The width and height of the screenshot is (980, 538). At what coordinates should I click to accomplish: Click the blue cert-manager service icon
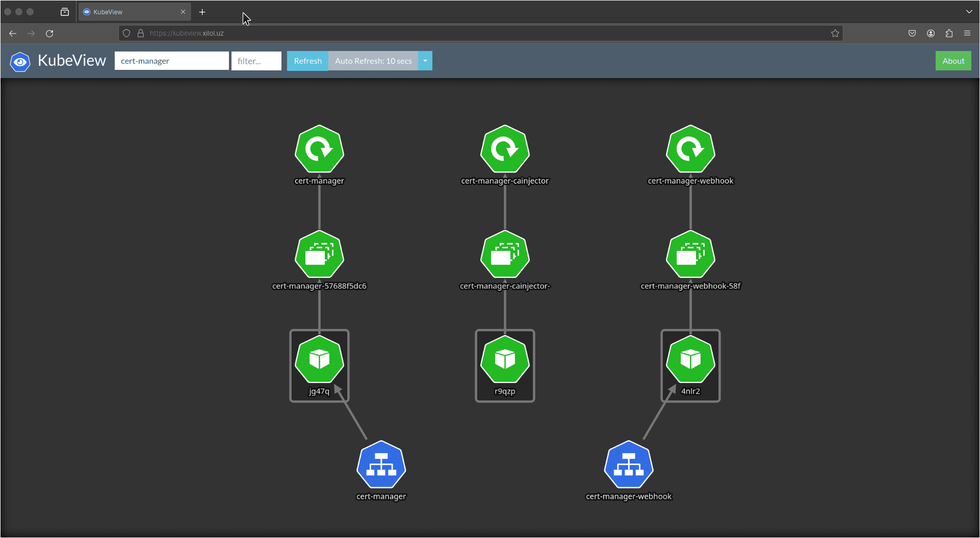pyautogui.click(x=381, y=465)
